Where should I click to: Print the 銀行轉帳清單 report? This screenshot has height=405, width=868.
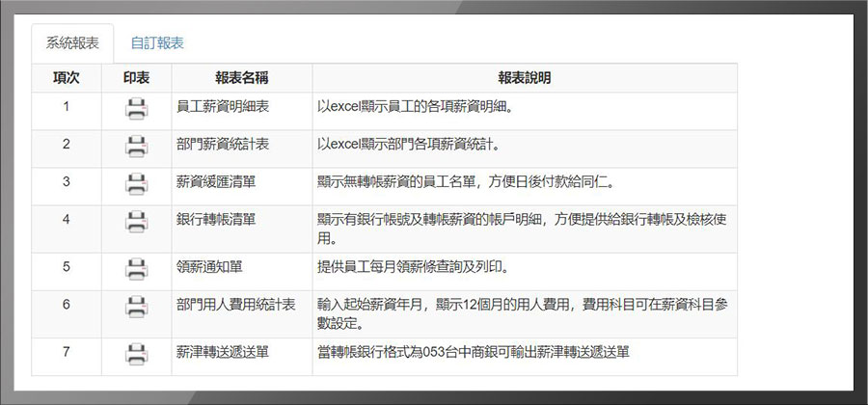tap(137, 221)
